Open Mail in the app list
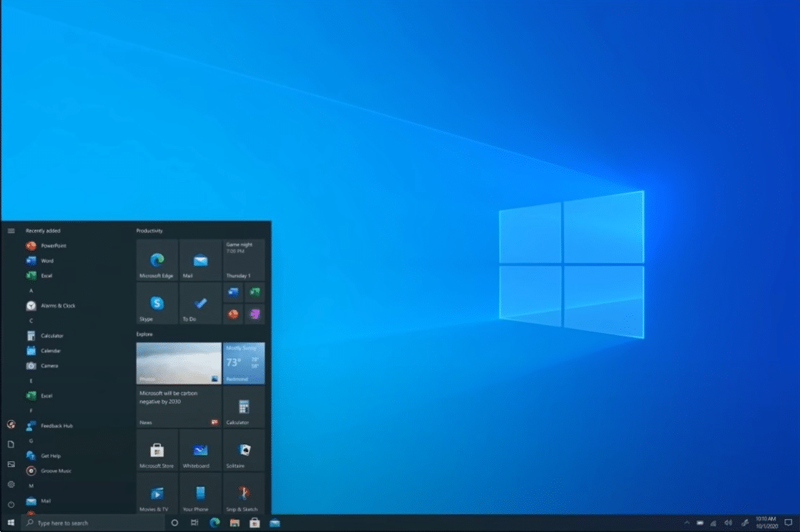 (x=39, y=501)
